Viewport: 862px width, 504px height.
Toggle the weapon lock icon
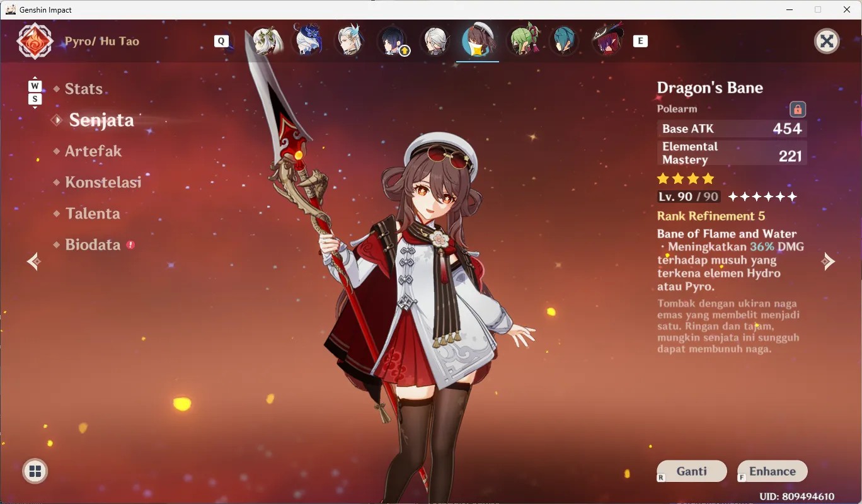click(798, 109)
